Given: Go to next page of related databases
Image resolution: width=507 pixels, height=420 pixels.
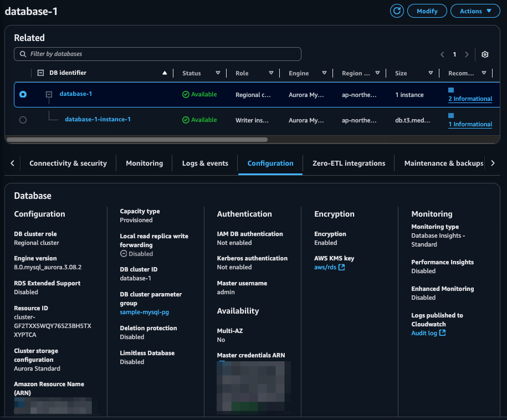Looking at the screenshot, I should click(x=467, y=54).
